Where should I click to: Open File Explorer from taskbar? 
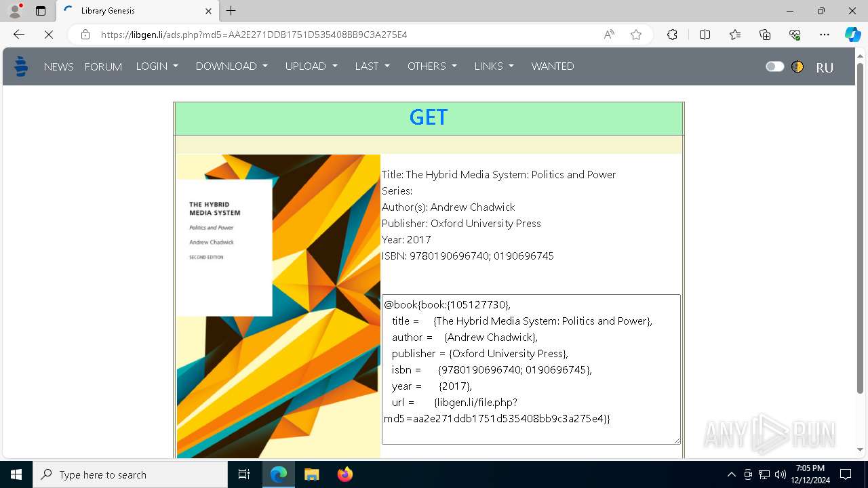coord(311,474)
